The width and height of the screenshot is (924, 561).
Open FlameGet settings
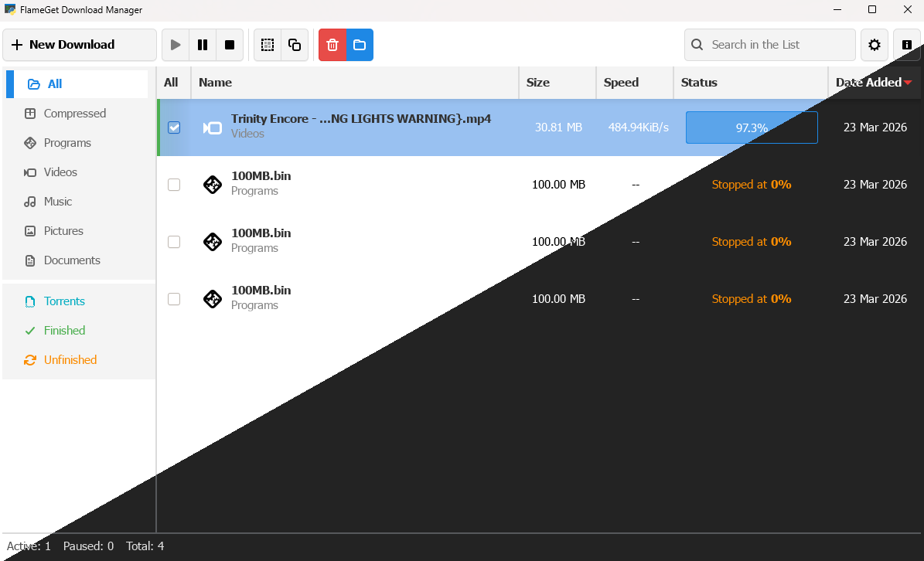tap(874, 45)
